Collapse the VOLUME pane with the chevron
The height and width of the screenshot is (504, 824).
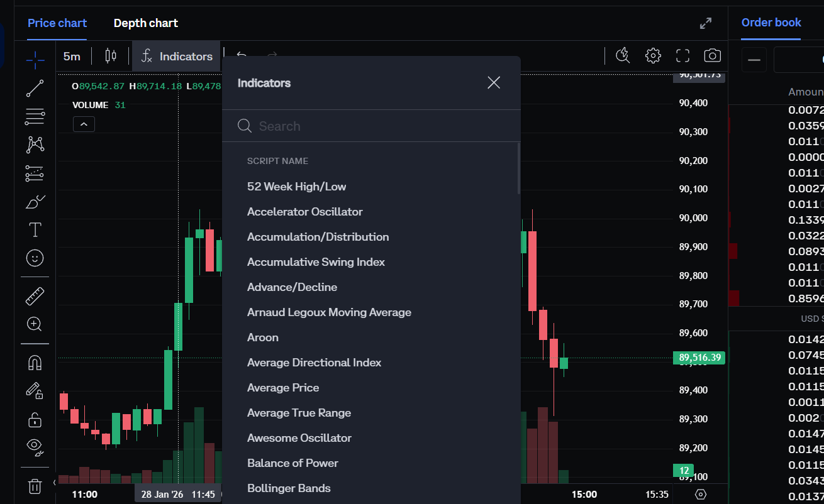coord(84,124)
